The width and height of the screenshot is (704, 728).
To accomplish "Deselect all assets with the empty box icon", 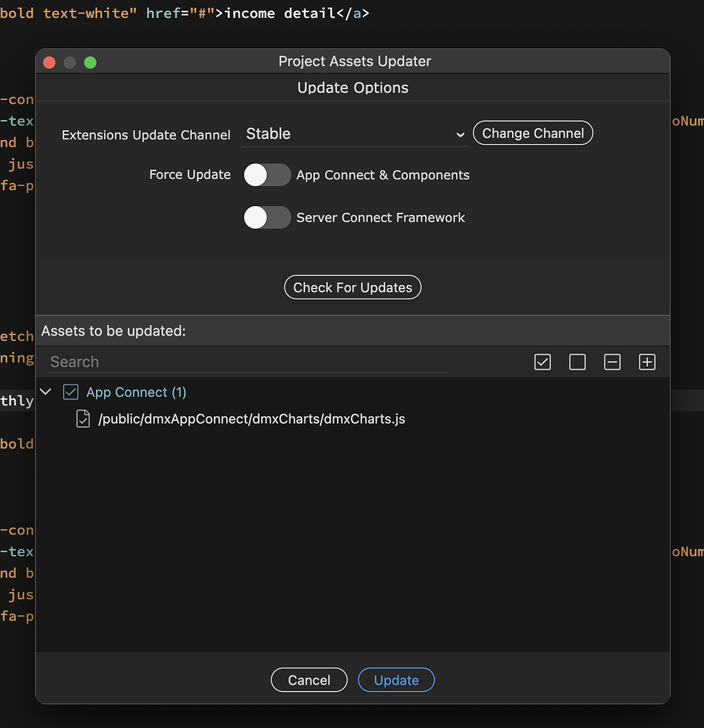I will click(577, 362).
